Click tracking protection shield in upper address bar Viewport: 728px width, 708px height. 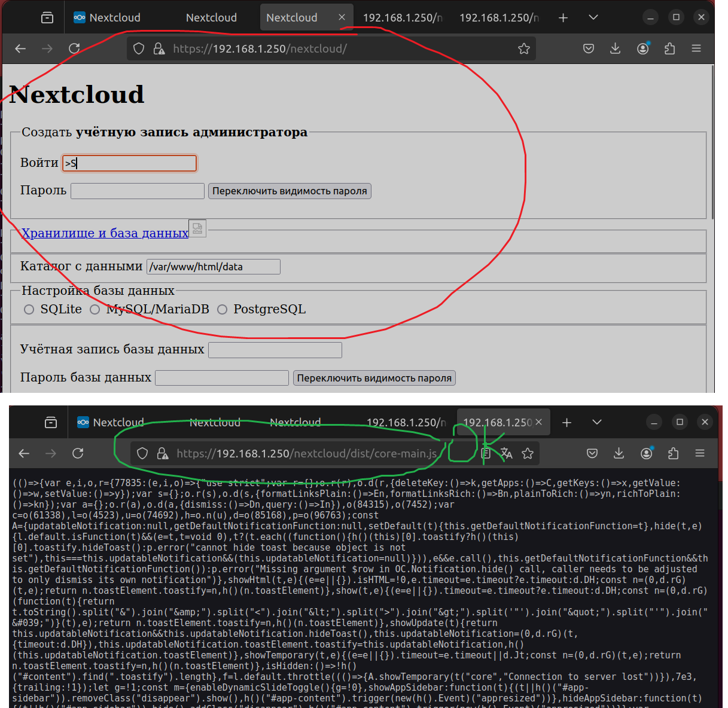pos(139,48)
